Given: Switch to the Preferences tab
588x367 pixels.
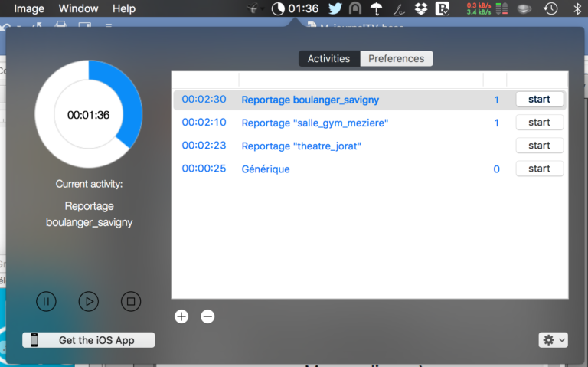Looking at the screenshot, I should (396, 59).
